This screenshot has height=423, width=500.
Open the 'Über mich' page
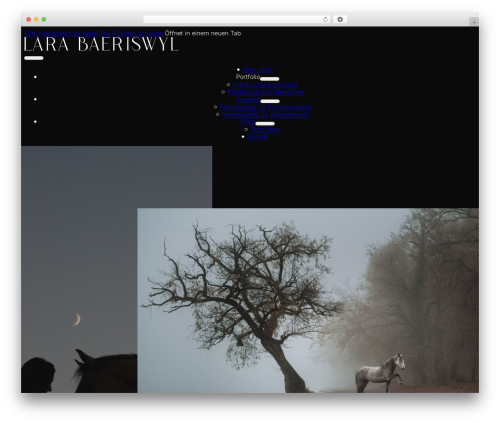click(x=258, y=70)
